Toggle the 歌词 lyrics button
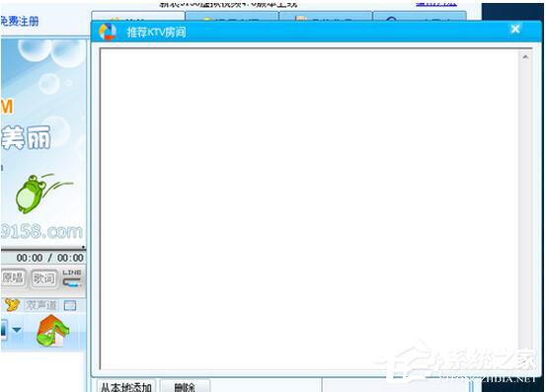 click(x=43, y=278)
